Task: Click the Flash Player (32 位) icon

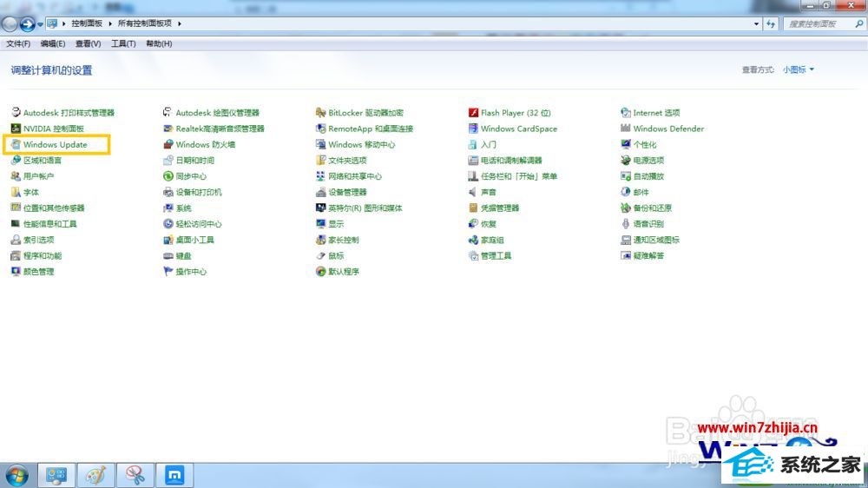Action: coord(473,112)
